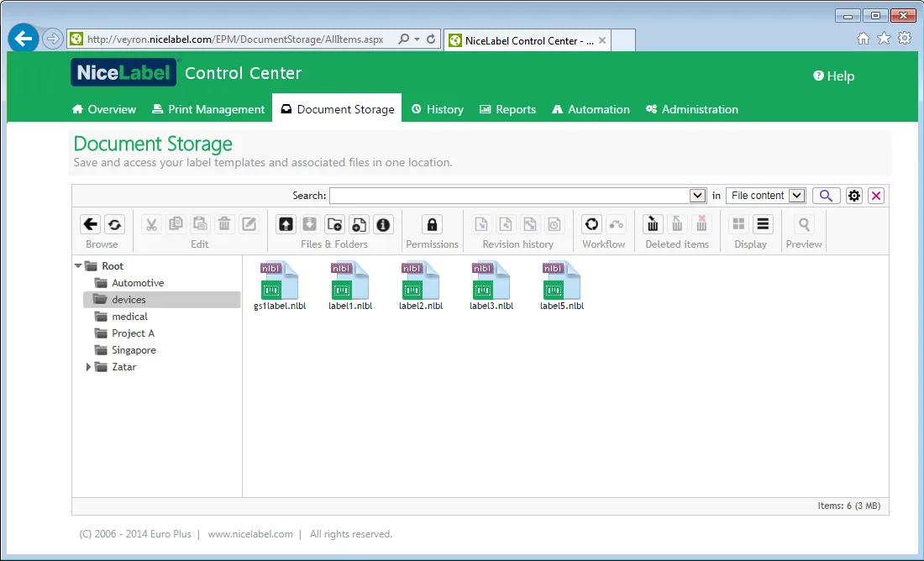This screenshot has width=924, height=561.
Task: Select the label3.nlbl file
Action: pos(491,286)
